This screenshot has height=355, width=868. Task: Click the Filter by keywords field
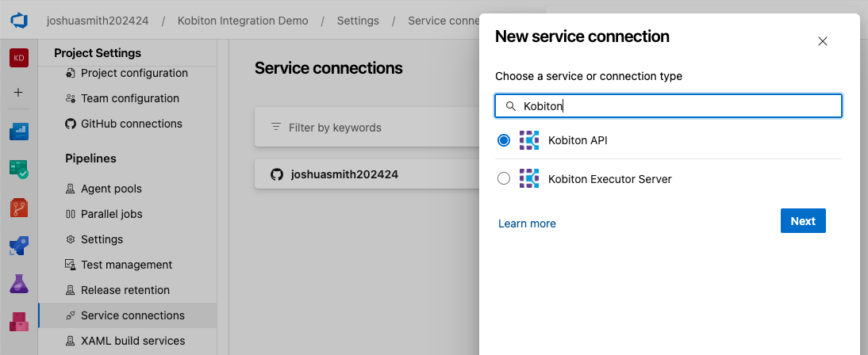(x=365, y=128)
